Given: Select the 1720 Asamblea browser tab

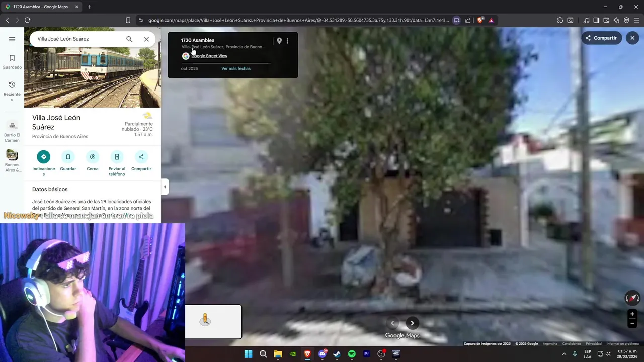Looking at the screenshot, I should click(x=40, y=7).
